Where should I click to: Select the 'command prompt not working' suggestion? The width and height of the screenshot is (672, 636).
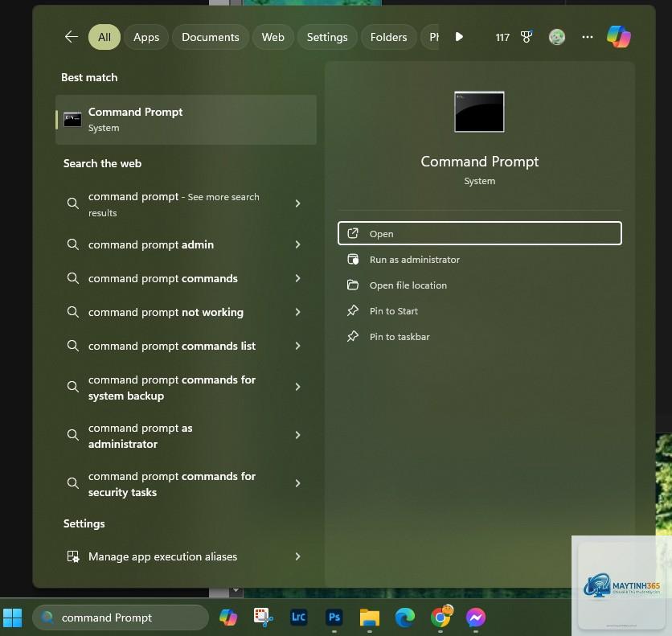186,313
